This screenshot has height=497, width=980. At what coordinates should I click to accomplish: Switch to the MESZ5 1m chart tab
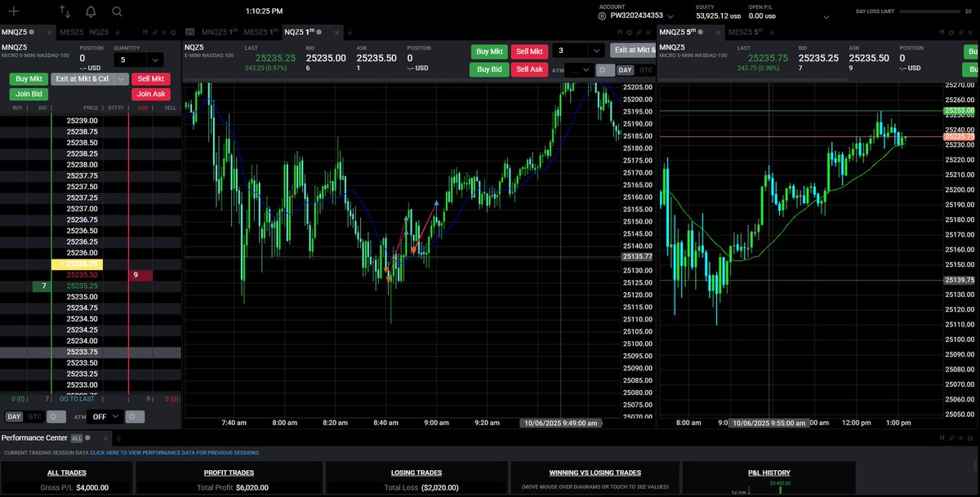(261, 32)
